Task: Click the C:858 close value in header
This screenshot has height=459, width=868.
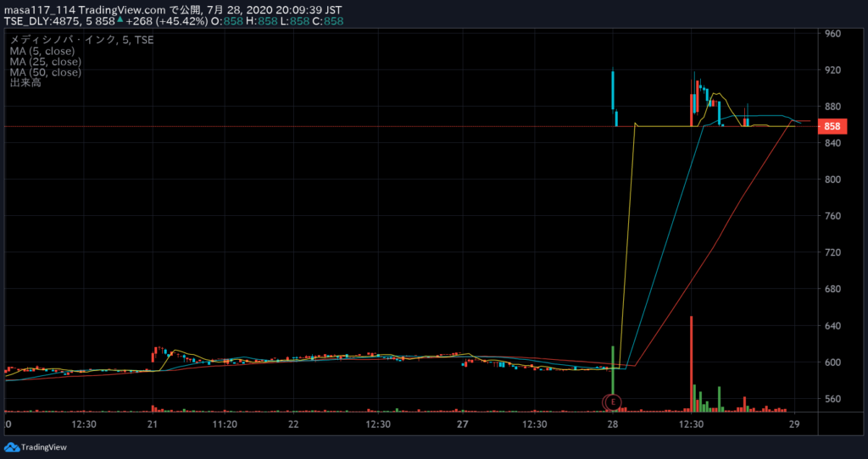Action: pyautogui.click(x=328, y=21)
